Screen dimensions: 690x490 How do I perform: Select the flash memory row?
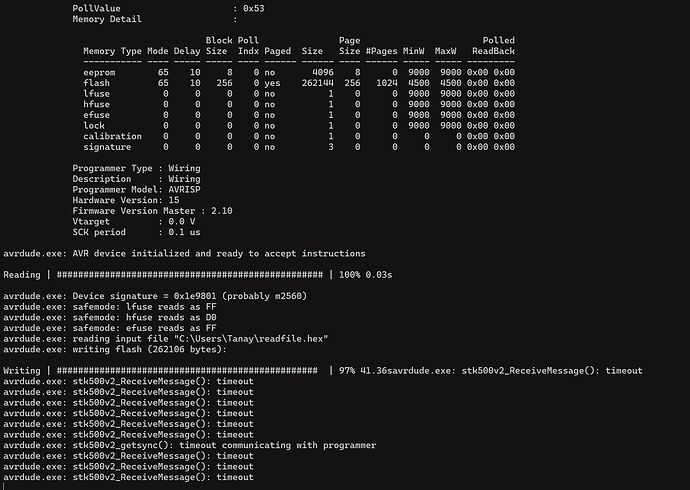[x=299, y=83]
